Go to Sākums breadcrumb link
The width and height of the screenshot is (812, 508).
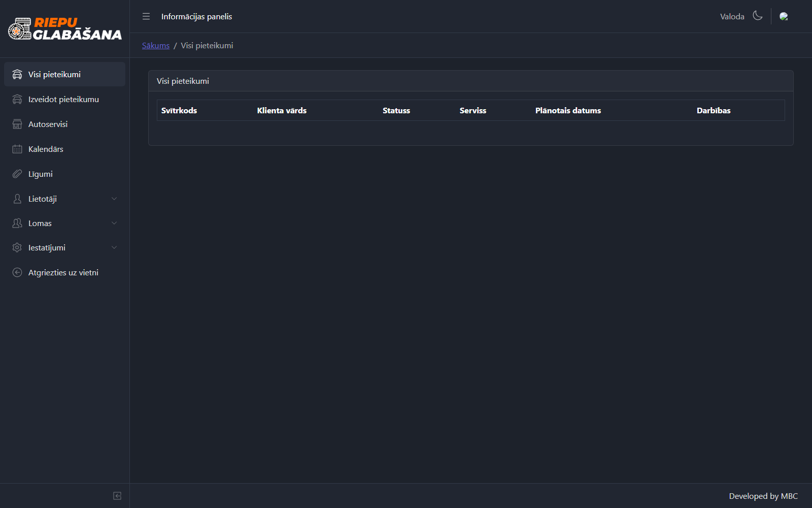pos(156,45)
